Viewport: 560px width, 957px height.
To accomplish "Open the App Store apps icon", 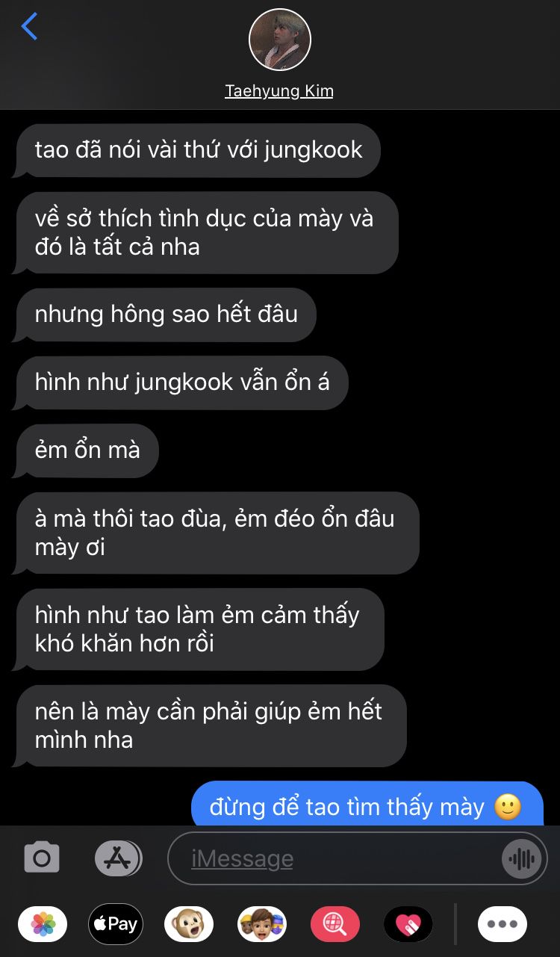I will point(118,858).
